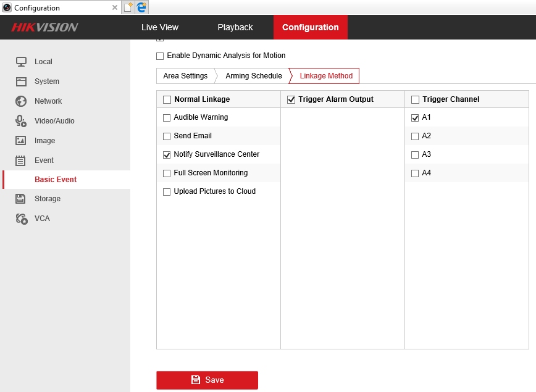This screenshot has width=536, height=392.
Task: Enable Full Screen Monitoring checkbox
Action: [x=167, y=173]
